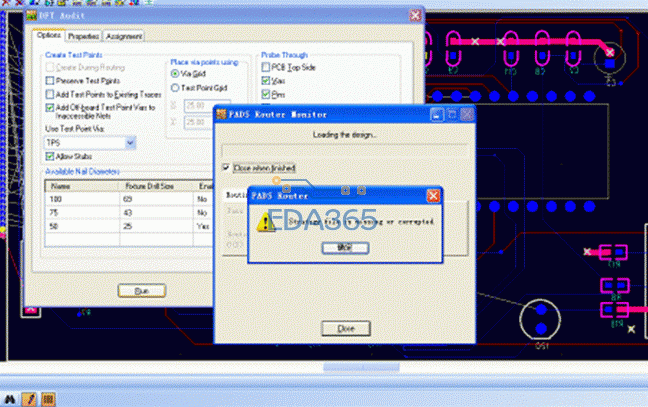The height and width of the screenshot is (407, 648).
Task: Click the yellow warning icon in the PADS Router dialog
Action: click(x=265, y=222)
